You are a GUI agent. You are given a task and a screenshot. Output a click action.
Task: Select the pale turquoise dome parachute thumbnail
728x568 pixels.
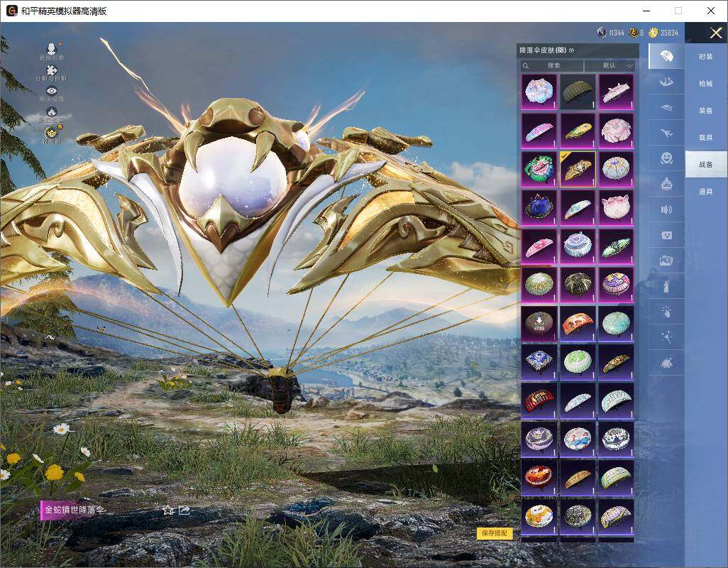tap(616, 324)
